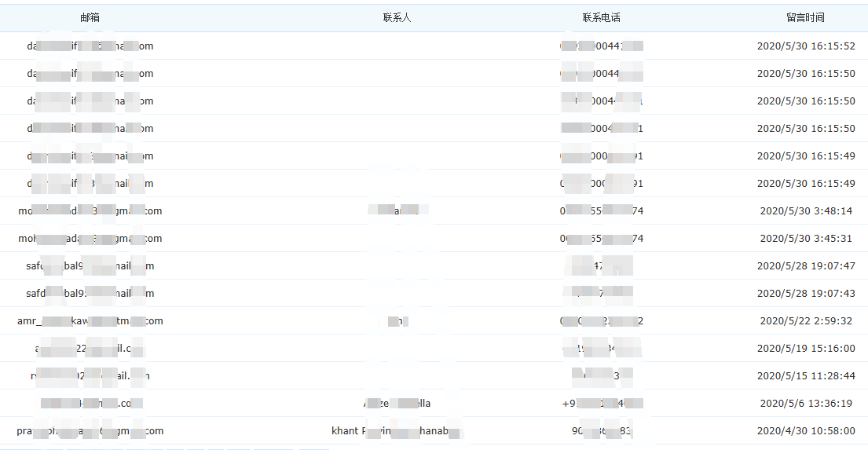Click the 2020/5/30 3:48:14 timestamp cell
868x450 pixels.
pos(805,211)
